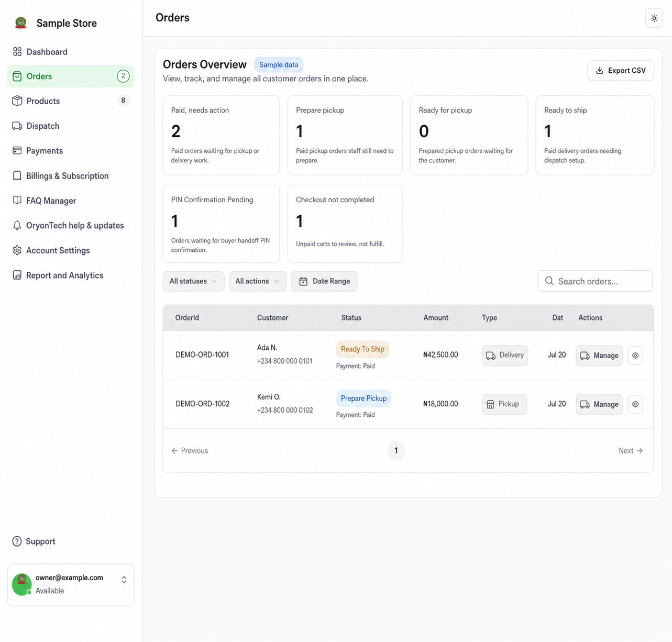
Task: Open Account Settings from sidebar
Action: (x=71, y=250)
